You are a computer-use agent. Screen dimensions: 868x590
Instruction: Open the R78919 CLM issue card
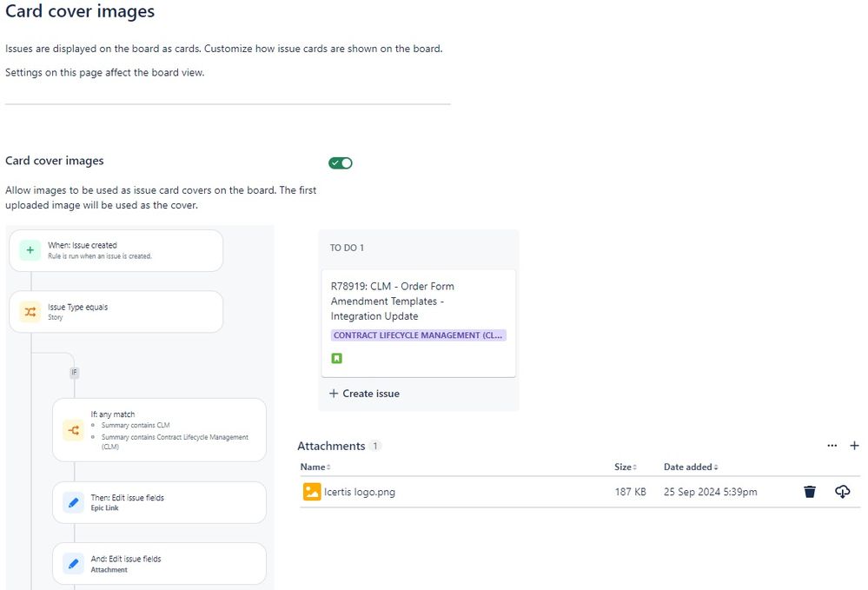pos(392,301)
